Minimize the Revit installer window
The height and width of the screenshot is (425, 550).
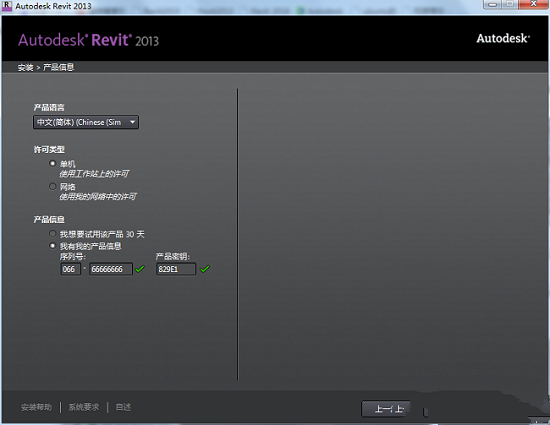[x=492, y=4]
